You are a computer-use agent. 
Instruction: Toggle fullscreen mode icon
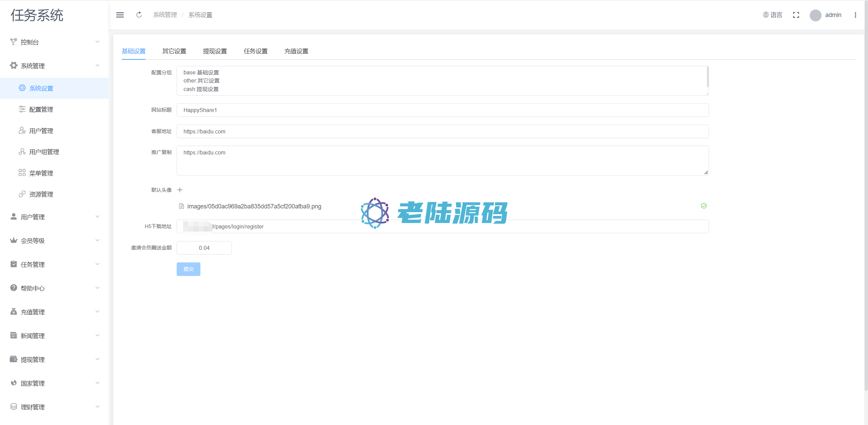[x=796, y=15]
